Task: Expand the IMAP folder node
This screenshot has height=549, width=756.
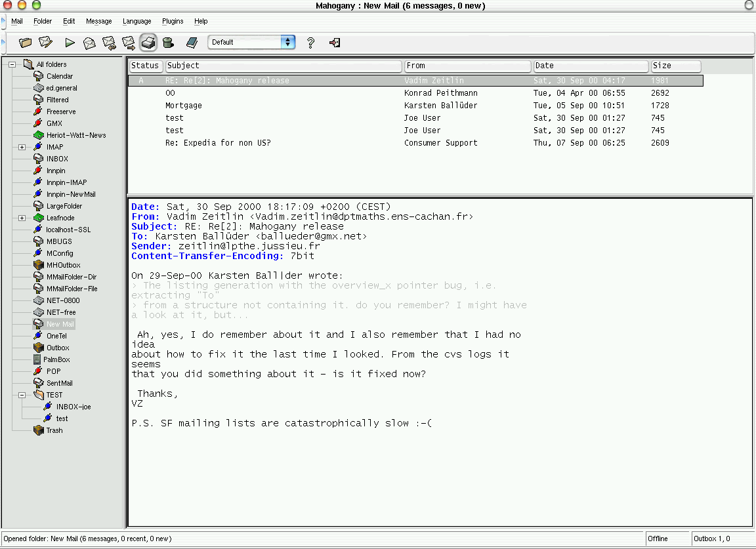Action: (22, 147)
